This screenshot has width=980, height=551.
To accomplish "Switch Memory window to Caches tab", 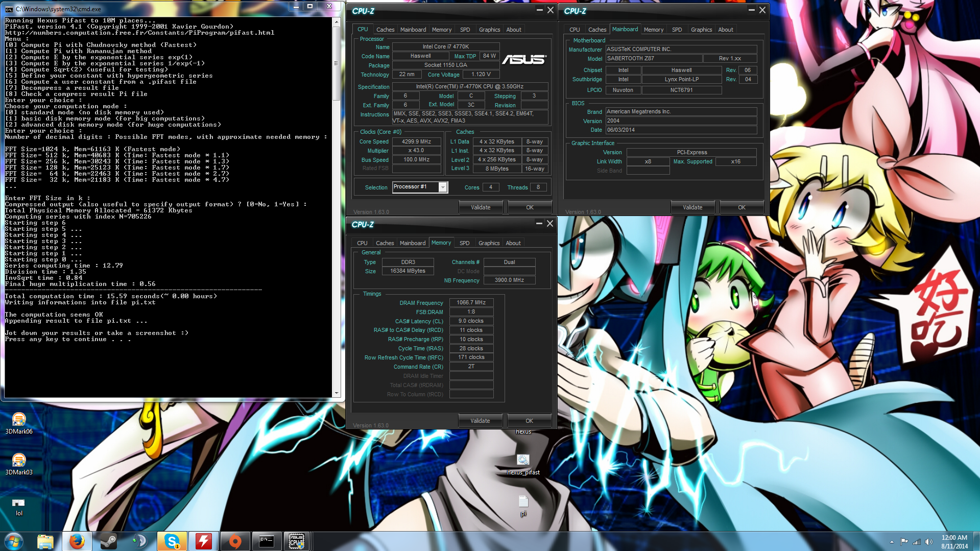I will (385, 243).
